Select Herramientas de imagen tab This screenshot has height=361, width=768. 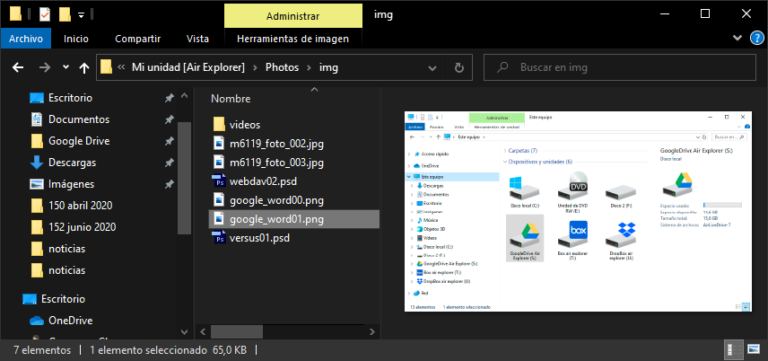(x=293, y=39)
